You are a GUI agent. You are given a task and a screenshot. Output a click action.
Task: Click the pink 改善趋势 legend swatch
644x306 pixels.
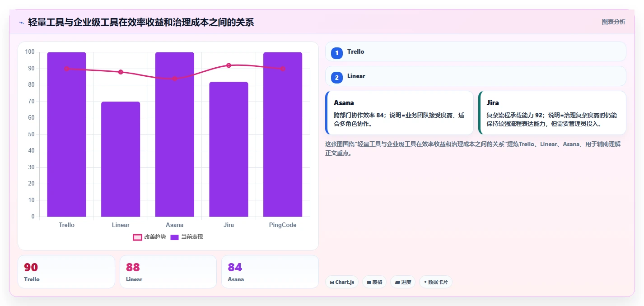click(x=137, y=237)
